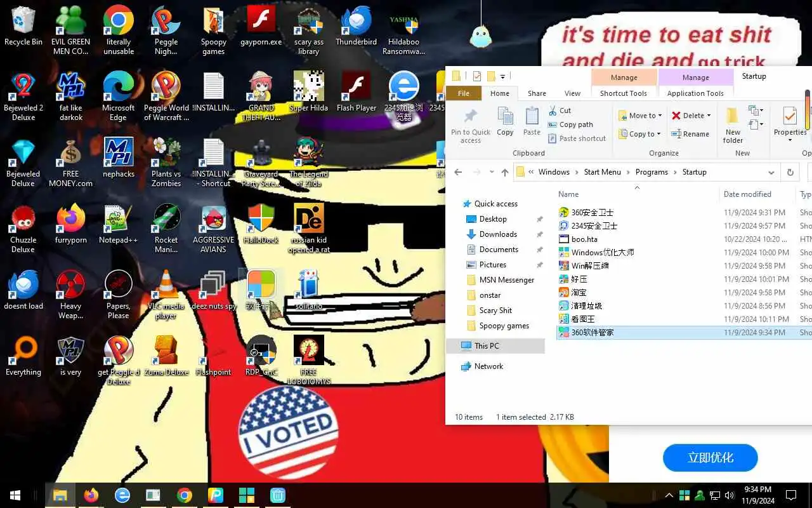Open Quick Access Toolbar customize dropdown

click(502, 77)
